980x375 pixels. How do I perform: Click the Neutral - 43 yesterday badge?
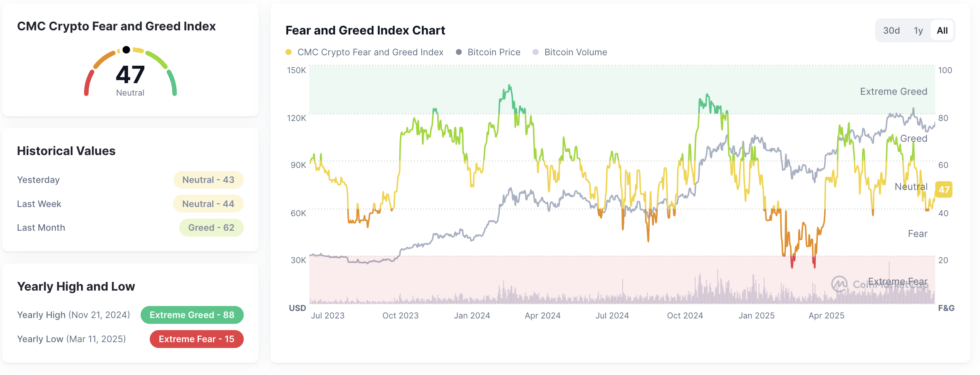pyautogui.click(x=208, y=180)
